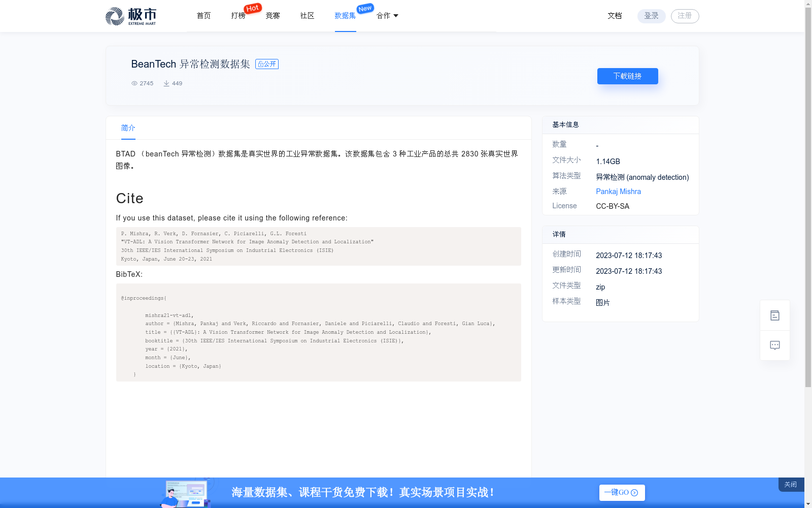Click the BibTeX author line
The image size is (812, 508).
[320, 324]
